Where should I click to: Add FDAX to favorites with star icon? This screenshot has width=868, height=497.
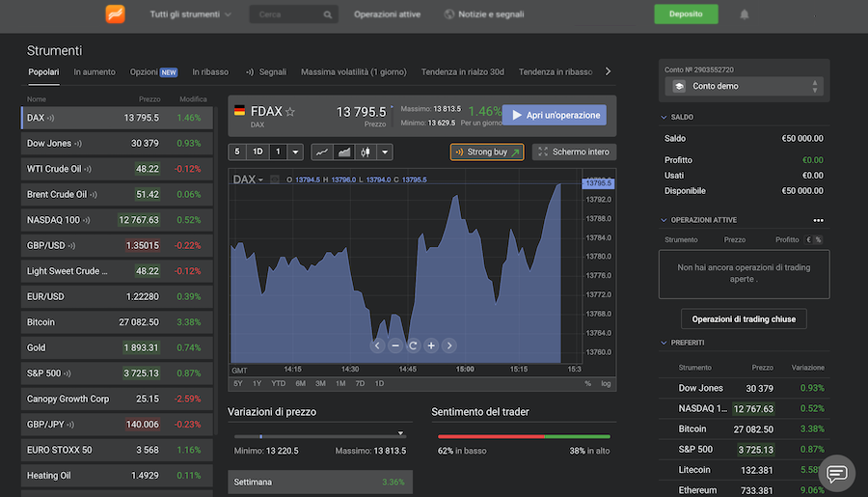coord(290,111)
